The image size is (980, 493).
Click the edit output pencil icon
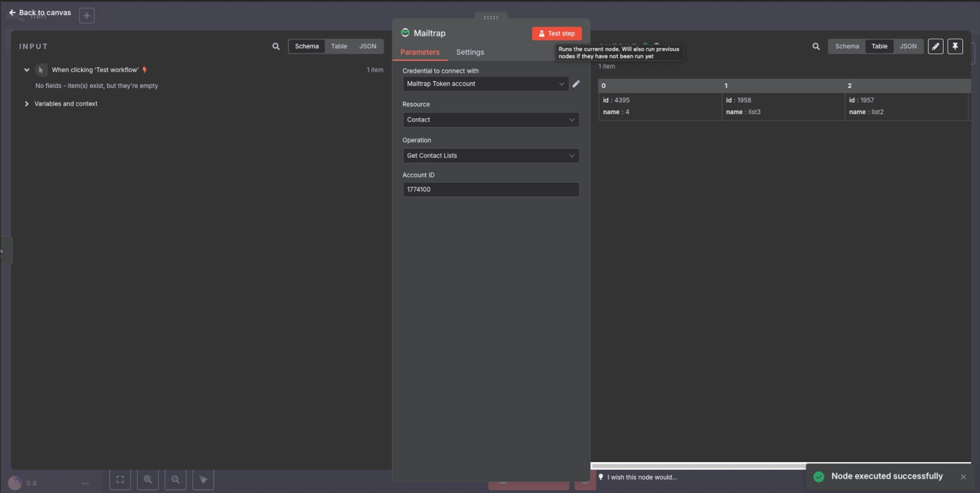pos(935,47)
